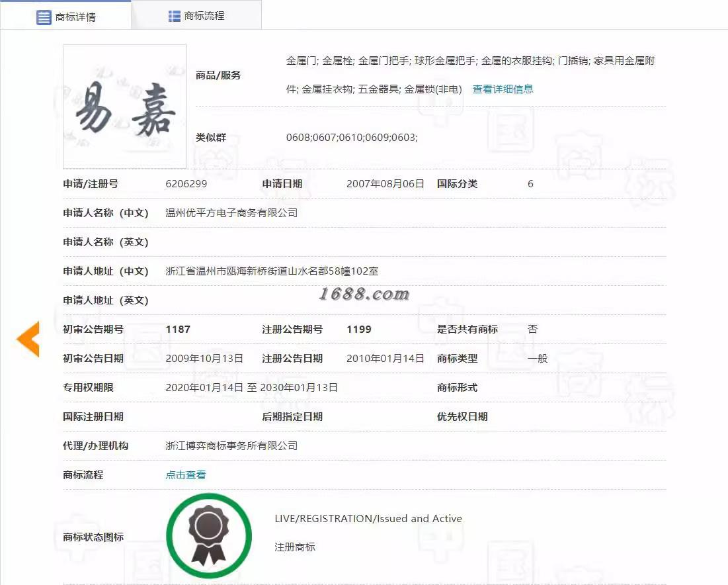Viewport: 728px width, 585px height.
Task: Select registration announcement issue number 1199
Action: (x=359, y=330)
